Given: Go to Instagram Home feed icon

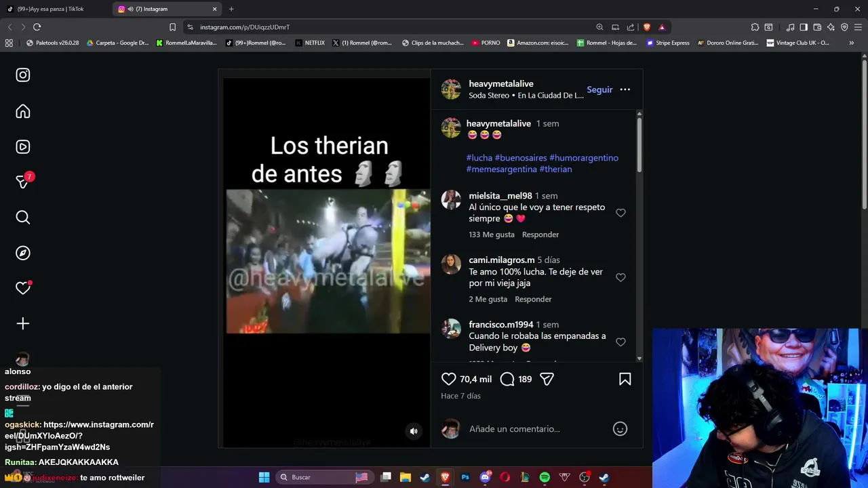Looking at the screenshot, I should coord(23,111).
